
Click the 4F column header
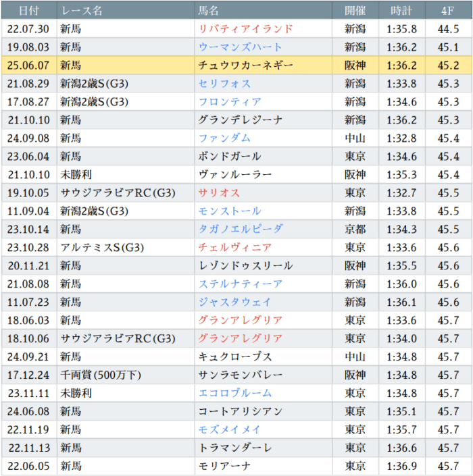click(x=449, y=10)
